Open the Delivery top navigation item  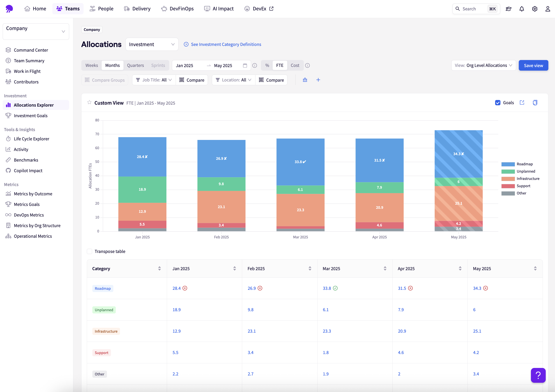coord(137,9)
